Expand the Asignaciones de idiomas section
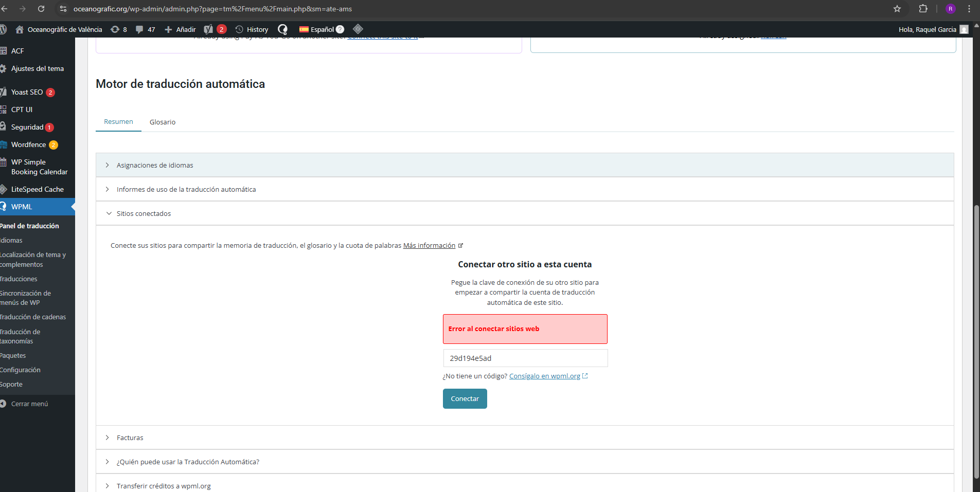This screenshot has width=980, height=492. 525,165
